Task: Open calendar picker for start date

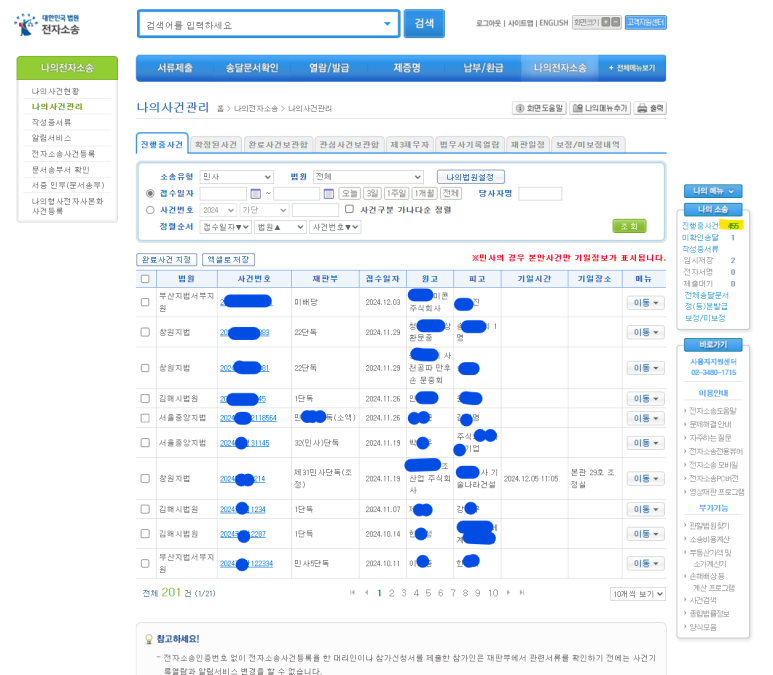Action: pos(255,194)
